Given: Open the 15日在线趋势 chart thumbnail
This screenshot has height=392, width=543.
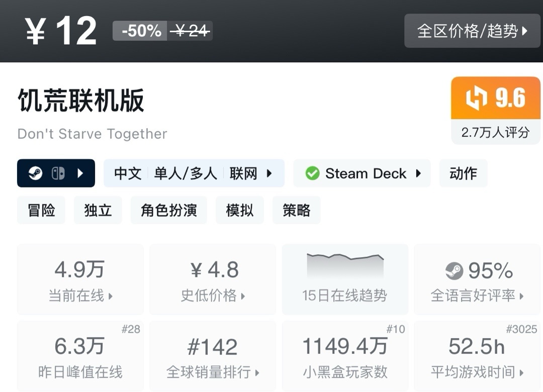Looking at the screenshot, I should point(345,280).
